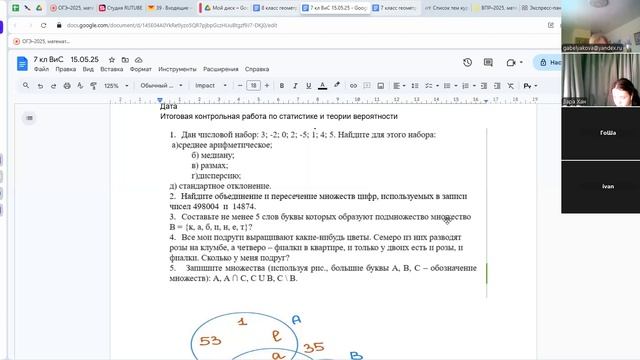Open the Справка menu

257,69
